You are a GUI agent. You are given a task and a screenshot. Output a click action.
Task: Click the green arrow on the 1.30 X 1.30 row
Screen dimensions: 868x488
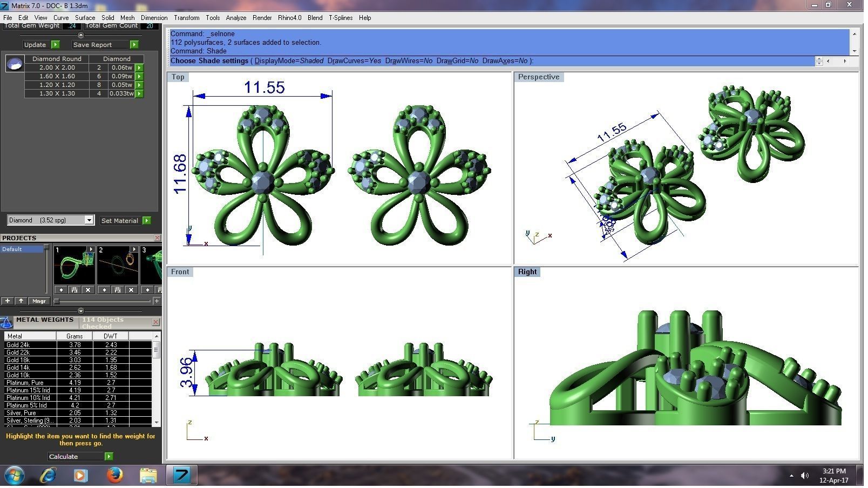pyautogui.click(x=139, y=94)
